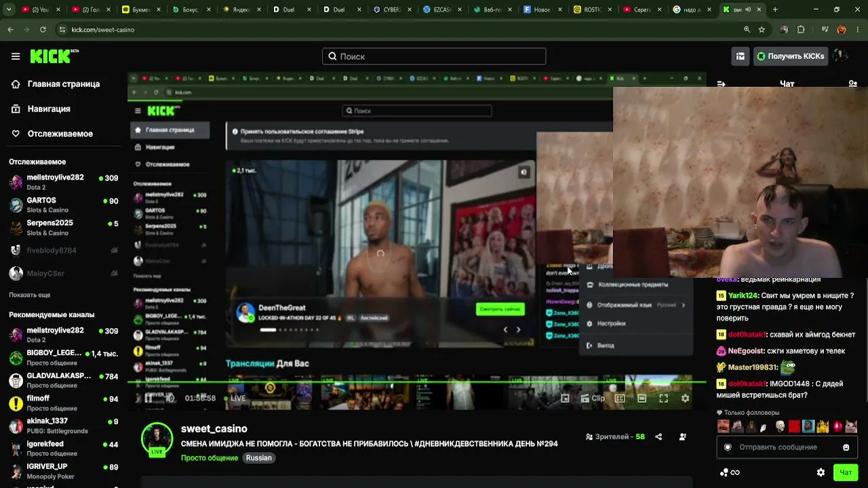
Task: Toggle theater mode in the player
Action: pos(642,399)
